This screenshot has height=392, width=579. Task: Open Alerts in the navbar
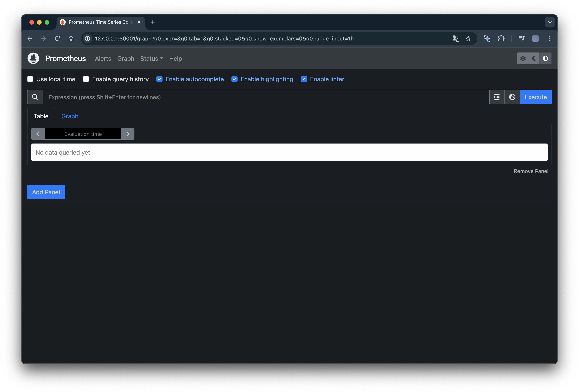click(x=103, y=59)
